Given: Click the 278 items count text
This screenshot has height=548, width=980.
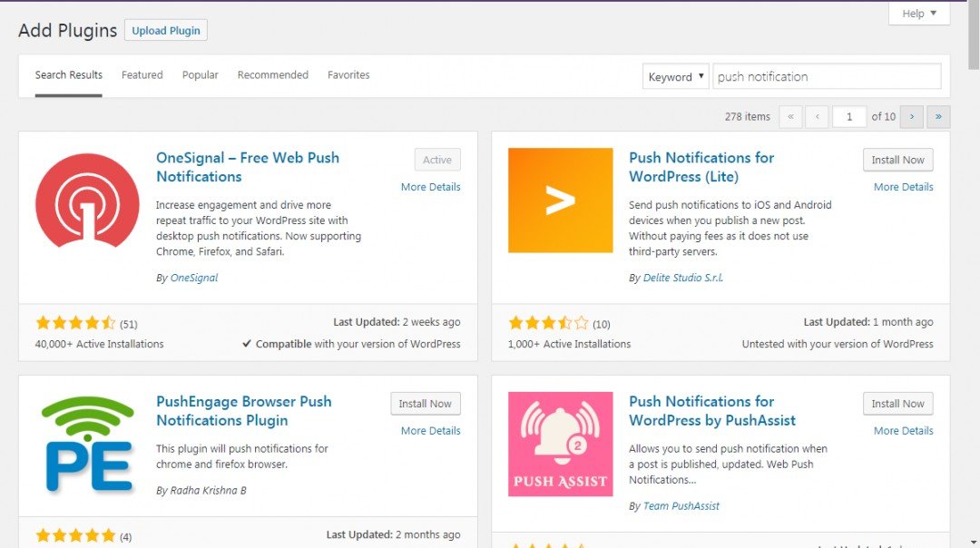Looking at the screenshot, I should coord(748,117).
